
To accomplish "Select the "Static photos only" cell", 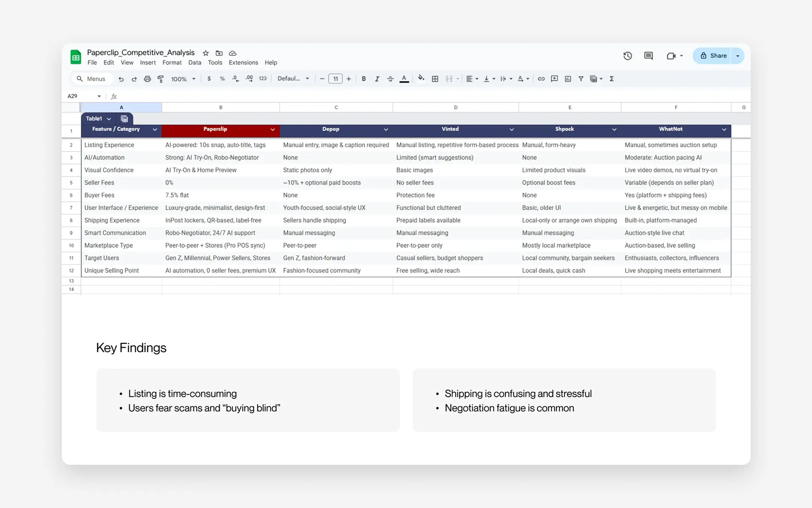I will (x=336, y=170).
